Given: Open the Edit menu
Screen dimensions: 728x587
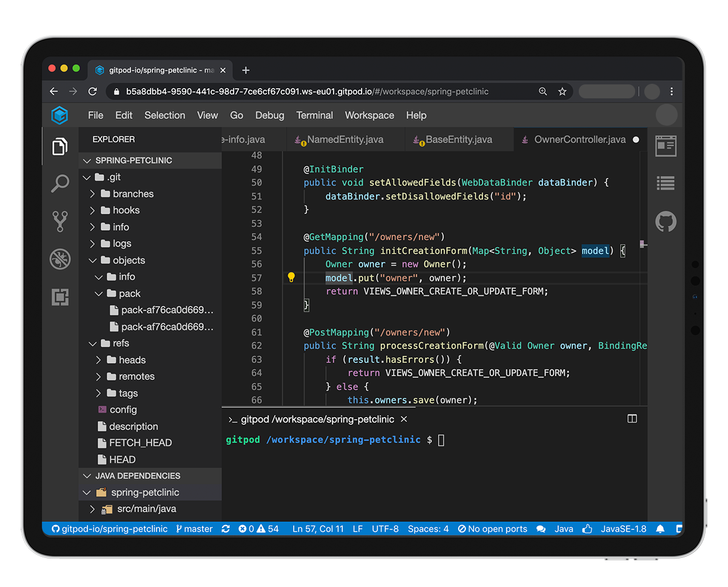Looking at the screenshot, I should (124, 115).
